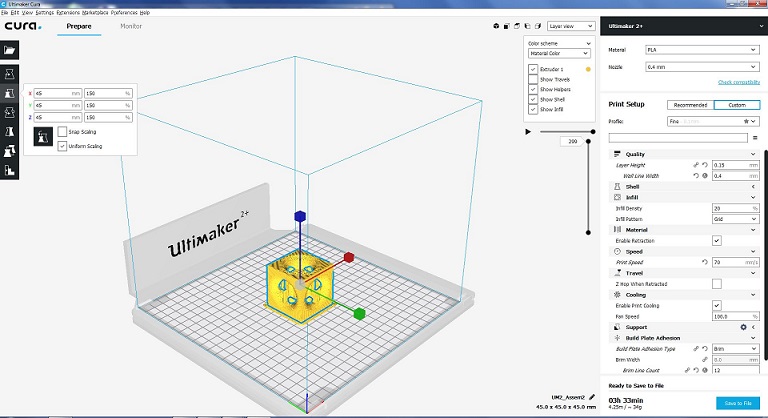Click the link icon next to Brim Width
768x418 pixels.
[705, 360]
